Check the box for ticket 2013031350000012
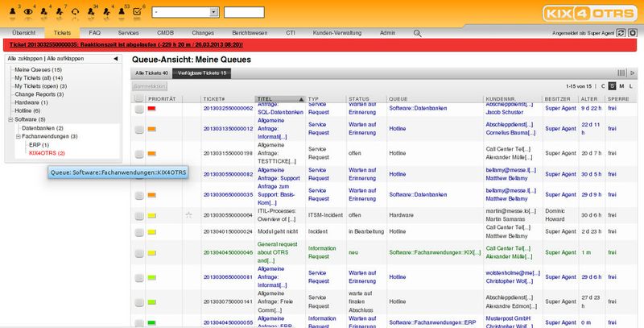 [139, 129]
